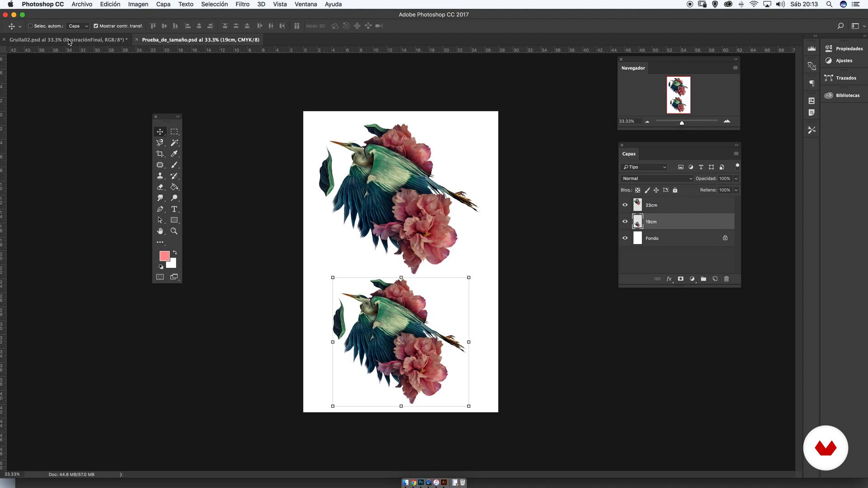Select the Zoom tool in toolbox
The width and height of the screenshot is (868, 488).
pos(174,231)
